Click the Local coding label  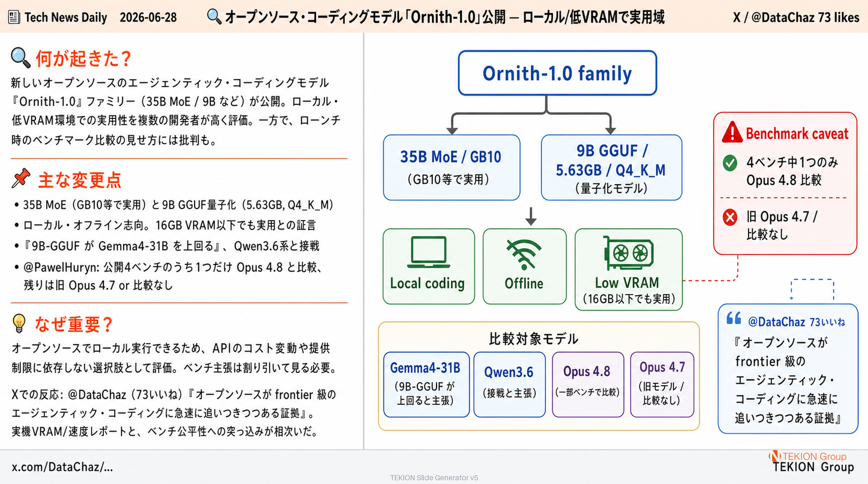point(427,283)
